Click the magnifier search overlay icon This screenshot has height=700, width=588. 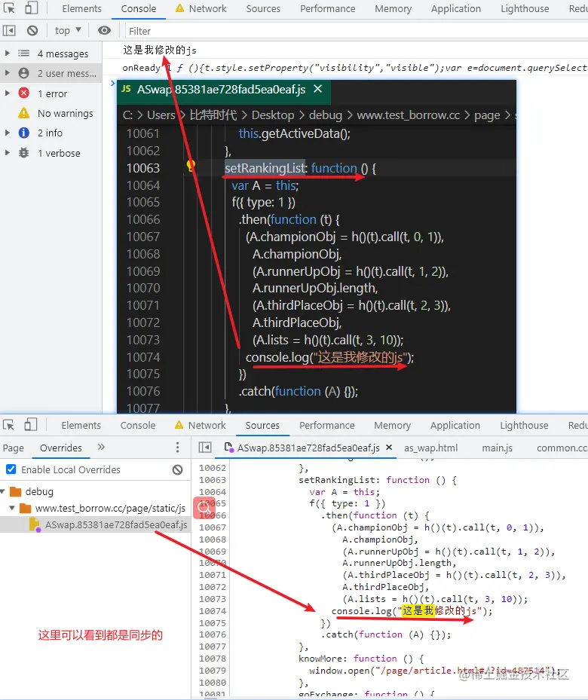click(204, 508)
